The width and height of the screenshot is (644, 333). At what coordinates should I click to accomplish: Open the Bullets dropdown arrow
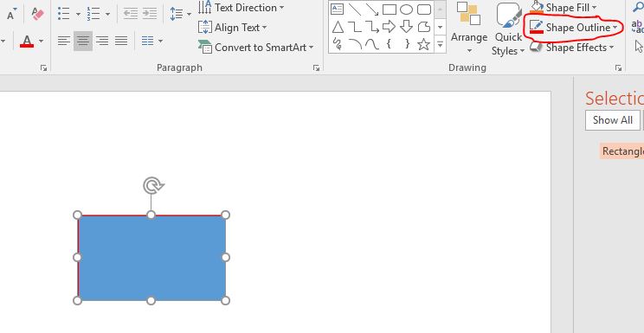pyautogui.click(x=78, y=15)
